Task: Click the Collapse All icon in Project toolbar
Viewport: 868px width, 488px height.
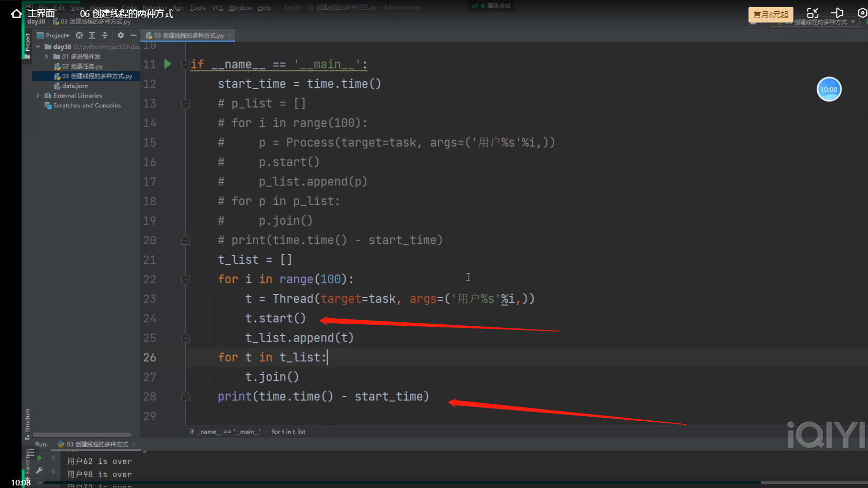Action: [x=105, y=35]
